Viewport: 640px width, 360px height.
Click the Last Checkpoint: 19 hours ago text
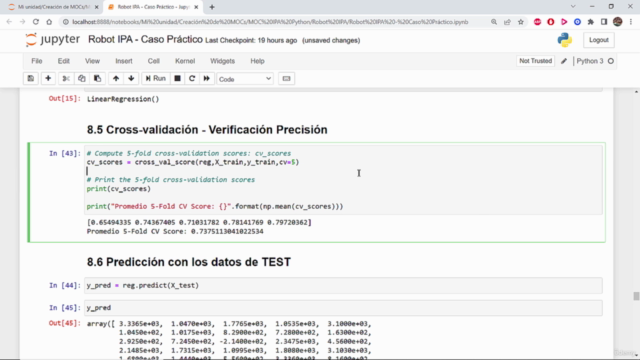pos(251,40)
